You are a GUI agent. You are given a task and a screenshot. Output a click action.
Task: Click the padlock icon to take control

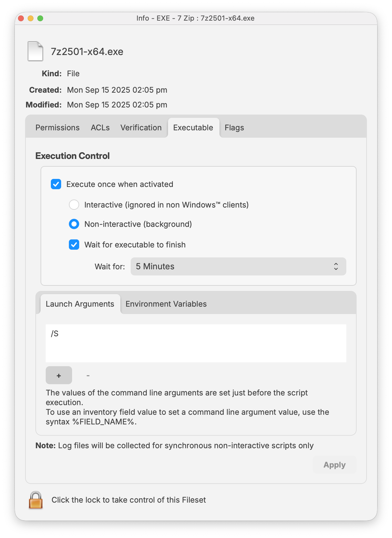36,500
